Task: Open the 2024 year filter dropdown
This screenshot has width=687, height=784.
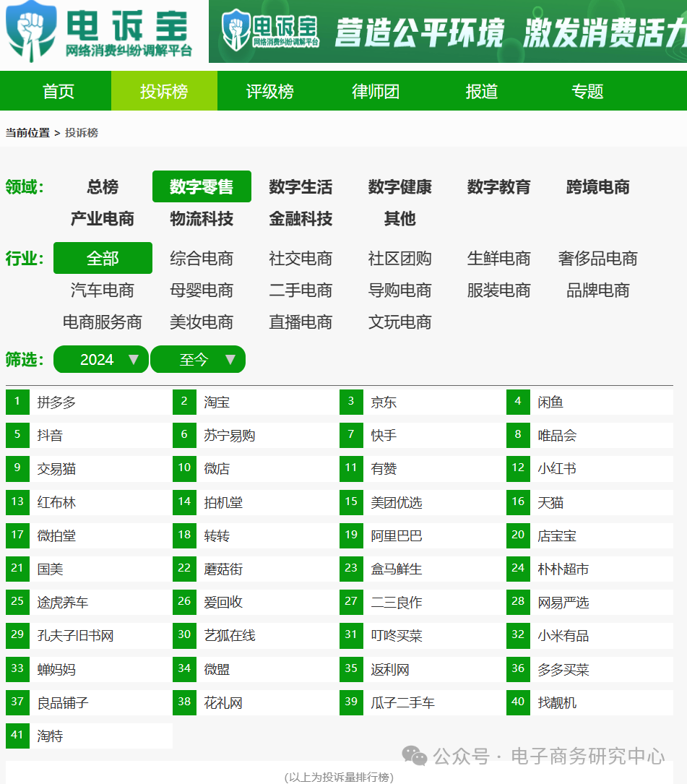Action: pos(100,359)
